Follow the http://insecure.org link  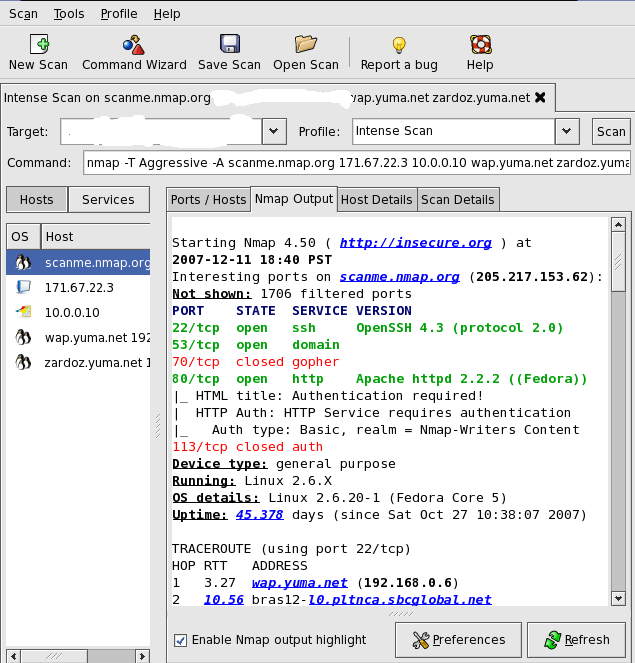416,243
